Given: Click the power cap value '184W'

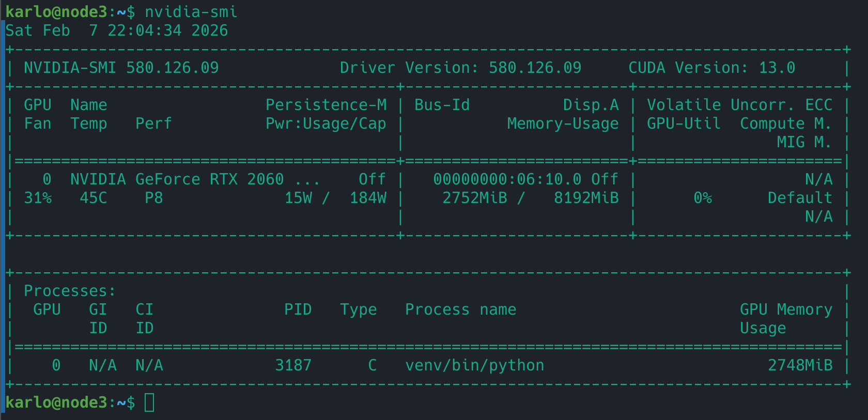Looking at the screenshot, I should click(368, 198).
